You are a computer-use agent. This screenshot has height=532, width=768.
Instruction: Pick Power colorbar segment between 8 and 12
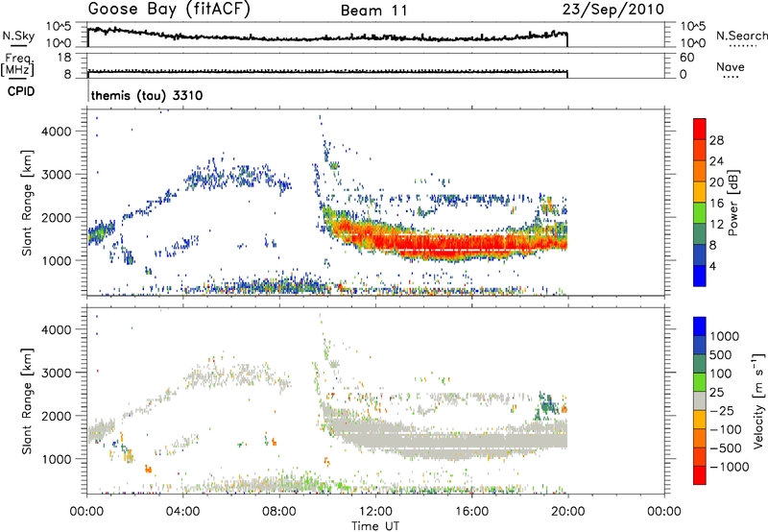click(700, 233)
